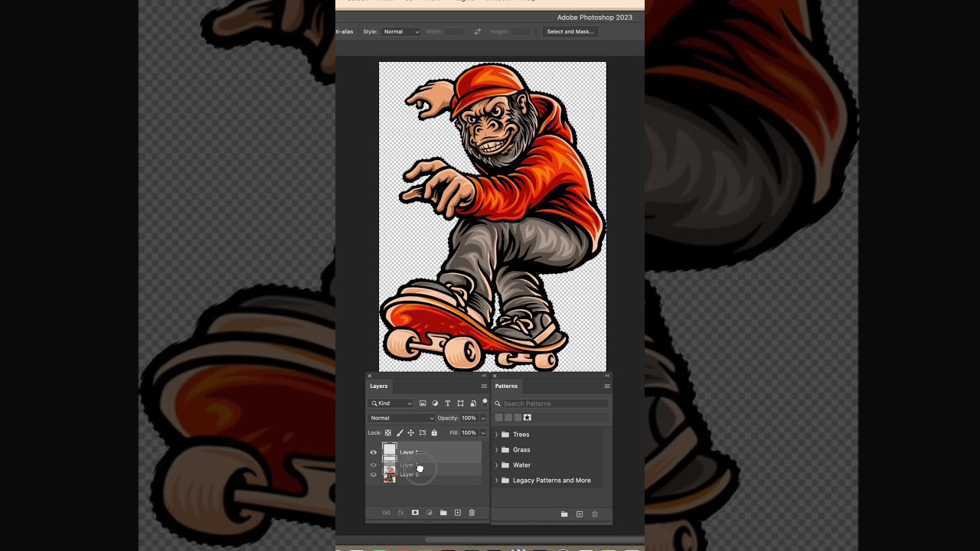Click the type layer filter icon

point(448,403)
